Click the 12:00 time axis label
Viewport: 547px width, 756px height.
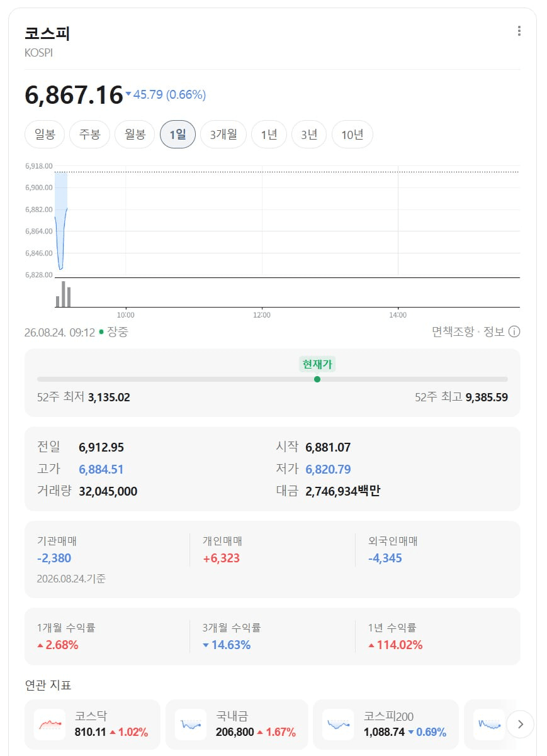point(262,314)
